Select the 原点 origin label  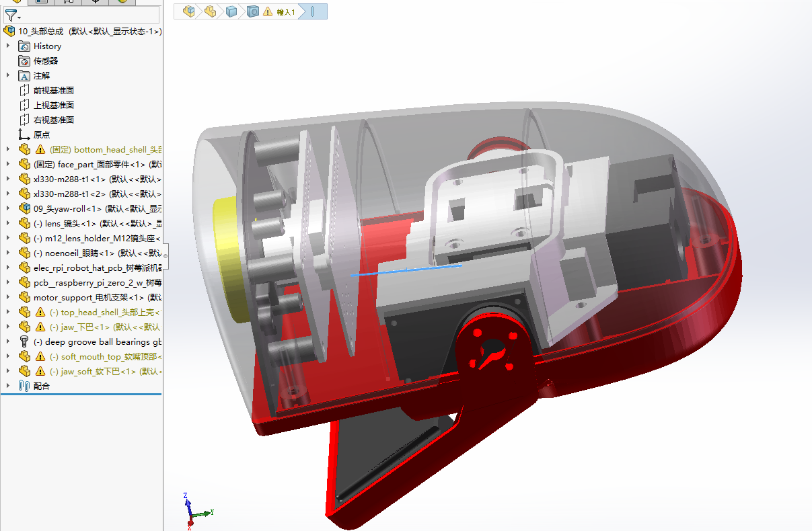(42, 134)
